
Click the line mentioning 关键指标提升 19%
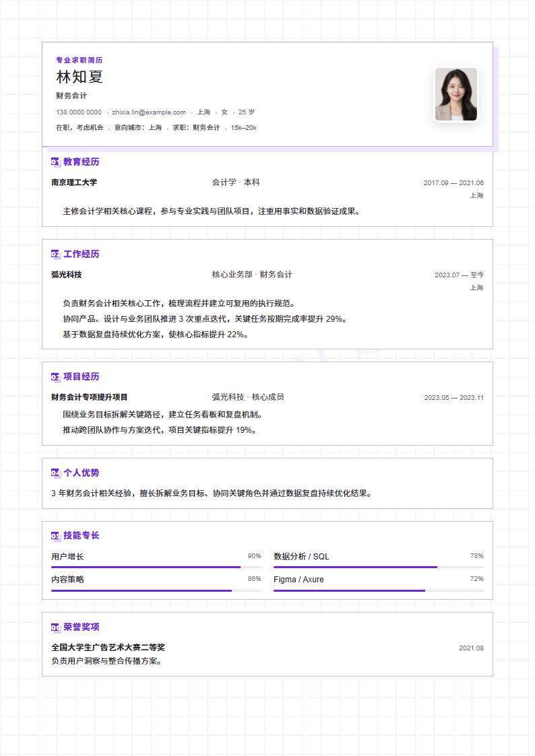[x=160, y=429]
